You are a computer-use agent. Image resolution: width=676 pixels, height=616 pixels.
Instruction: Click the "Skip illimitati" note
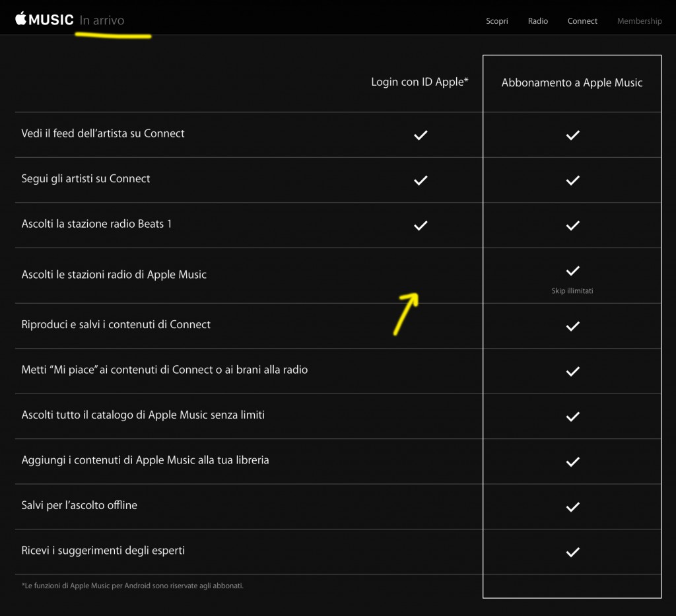(x=572, y=291)
